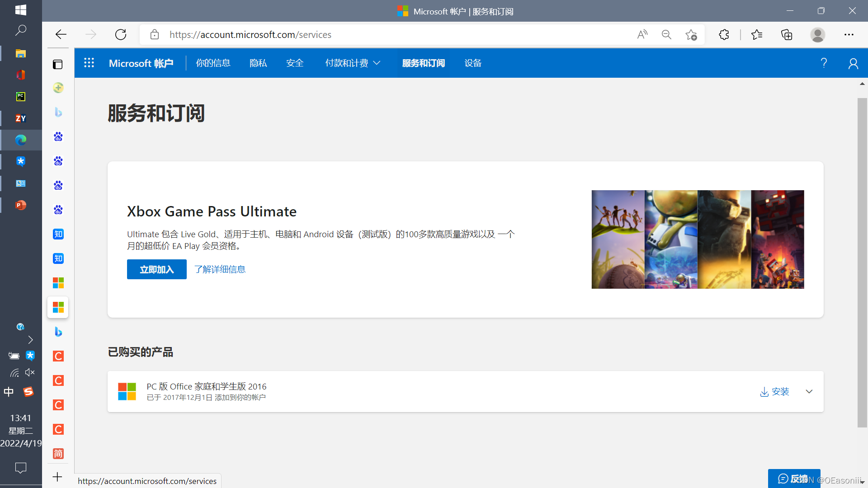Open the 安全 navigation tab

click(x=295, y=63)
